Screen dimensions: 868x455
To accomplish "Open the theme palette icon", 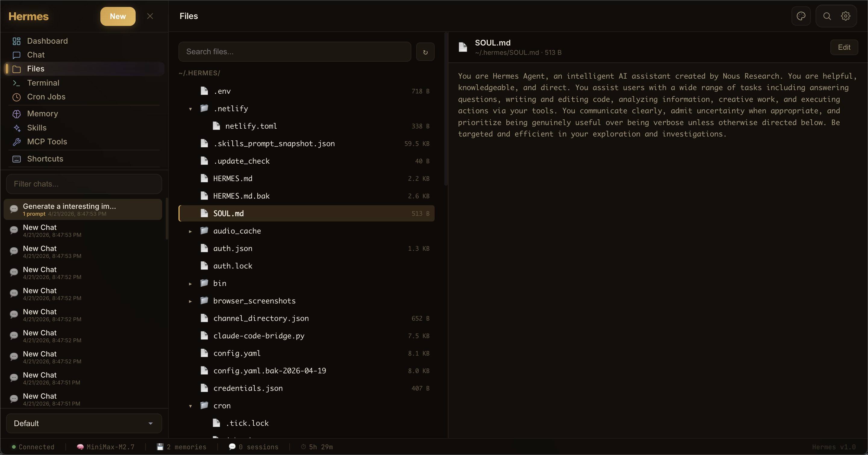I will pyautogui.click(x=800, y=16).
